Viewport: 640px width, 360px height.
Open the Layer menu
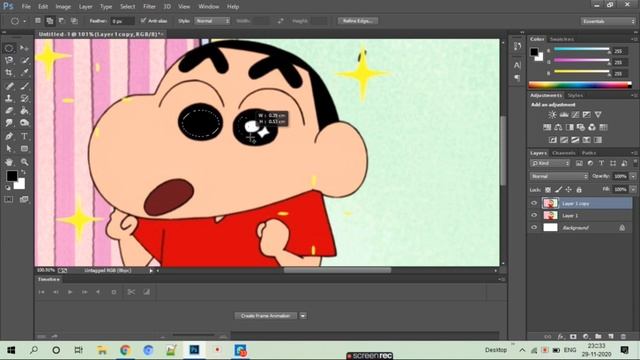85,7
